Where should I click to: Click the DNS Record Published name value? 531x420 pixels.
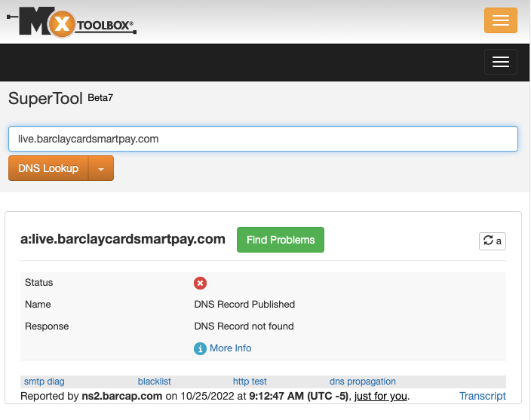[x=244, y=304]
